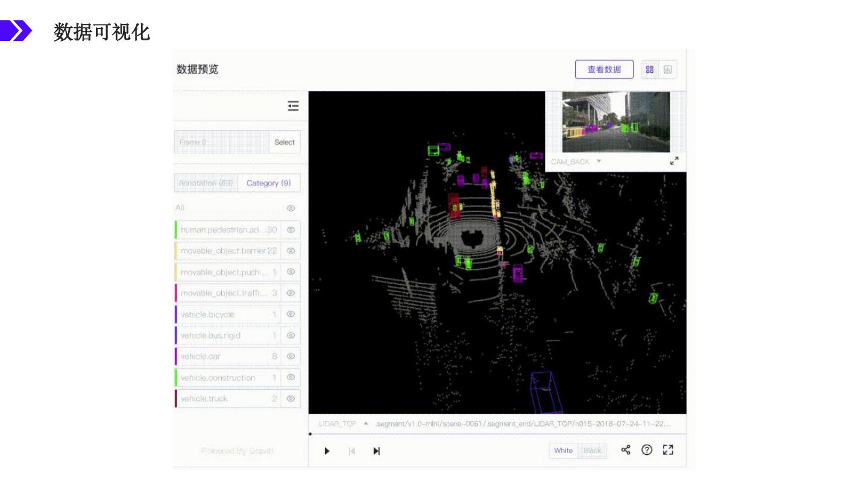Hide the human.pedestrian category
The image size is (868, 488).
coord(291,230)
